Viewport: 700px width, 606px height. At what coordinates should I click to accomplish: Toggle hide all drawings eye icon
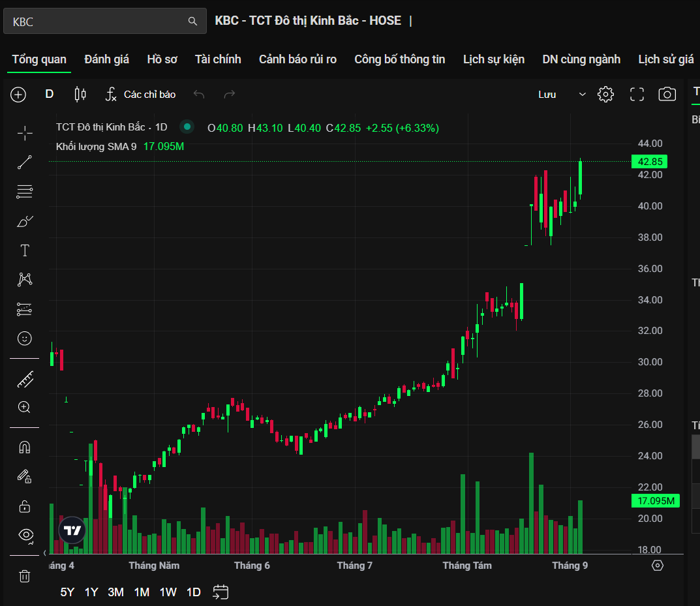coord(25,536)
